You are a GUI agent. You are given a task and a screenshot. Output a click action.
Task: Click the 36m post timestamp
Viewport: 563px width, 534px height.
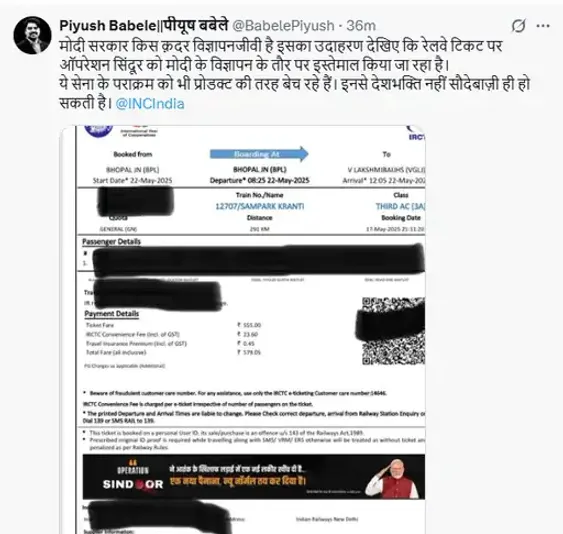(x=361, y=26)
